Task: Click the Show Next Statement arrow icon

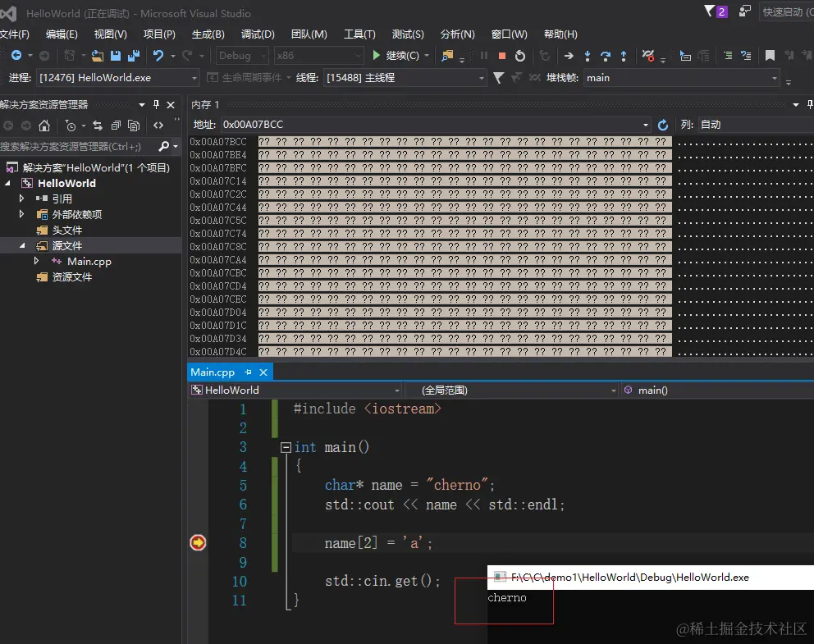Action: 569,56
